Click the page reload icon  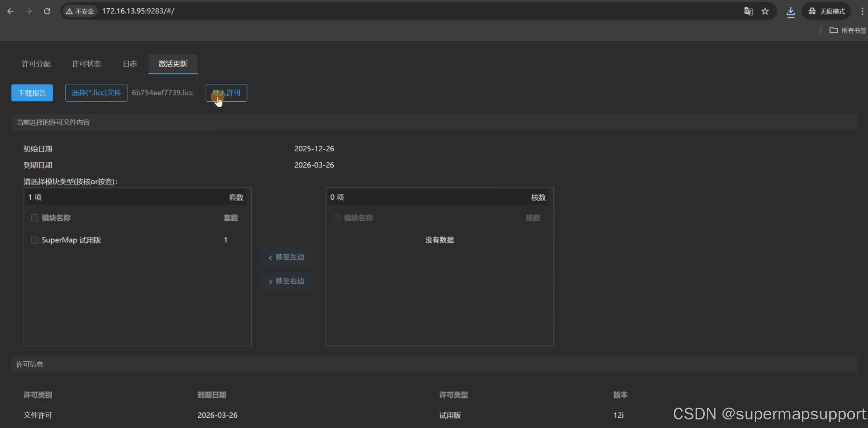point(47,11)
